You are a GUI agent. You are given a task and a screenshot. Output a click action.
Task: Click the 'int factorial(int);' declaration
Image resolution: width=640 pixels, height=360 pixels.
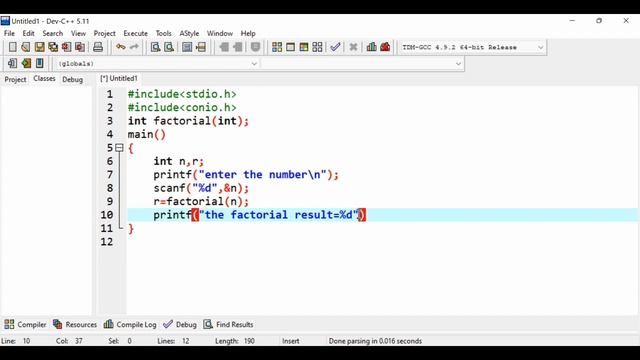tap(188, 121)
